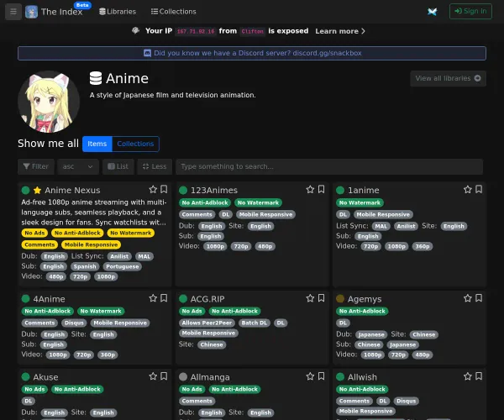Focus the search box 'Type something to search'
This screenshot has height=420, width=504.
pos(328,166)
